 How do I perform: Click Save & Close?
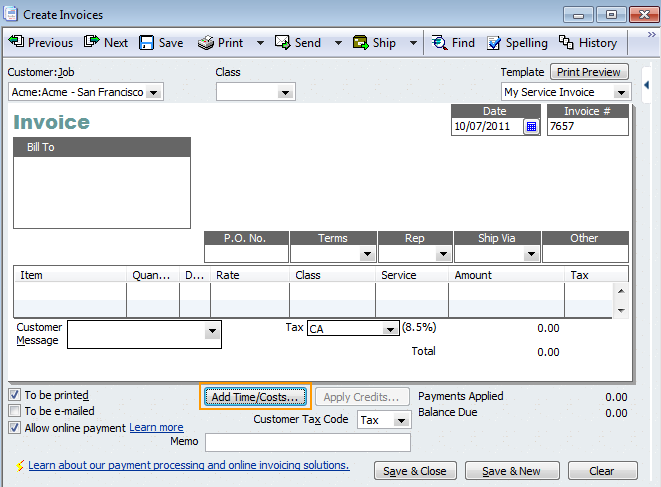click(415, 471)
